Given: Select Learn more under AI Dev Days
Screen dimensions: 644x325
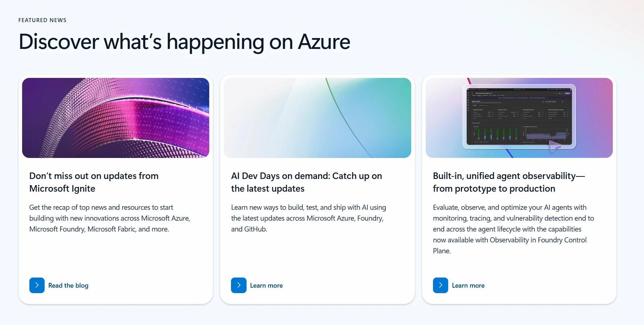Looking at the screenshot, I should (266, 286).
